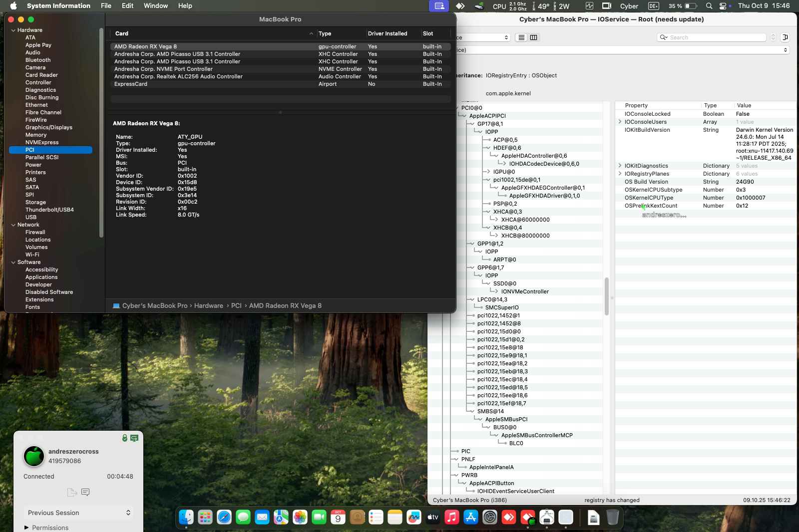This screenshot has width=799, height=532.
Task: Expand the IORegistryPlanes property
Action: coord(620,174)
